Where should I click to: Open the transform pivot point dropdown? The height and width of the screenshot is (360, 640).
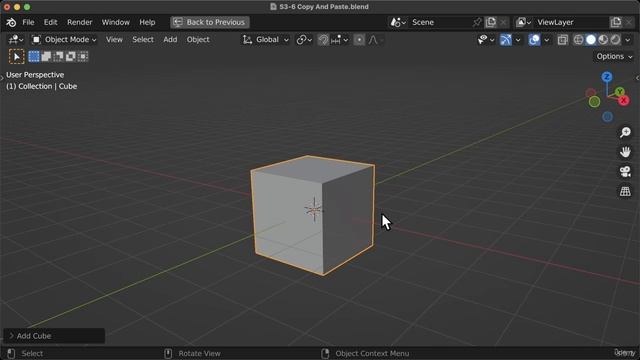(304, 40)
